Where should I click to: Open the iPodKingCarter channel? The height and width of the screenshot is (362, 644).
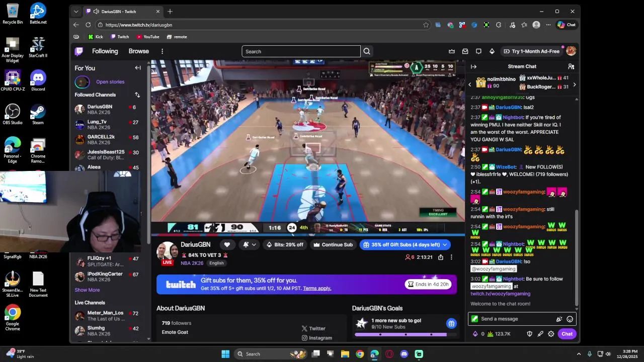click(107, 277)
